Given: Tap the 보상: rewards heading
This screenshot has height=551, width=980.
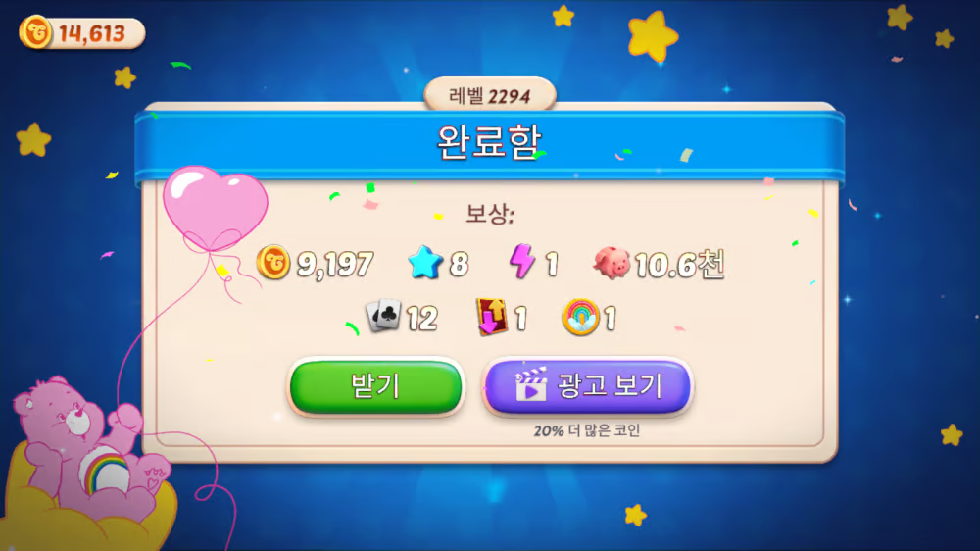Looking at the screenshot, I should tap(490, 214).
